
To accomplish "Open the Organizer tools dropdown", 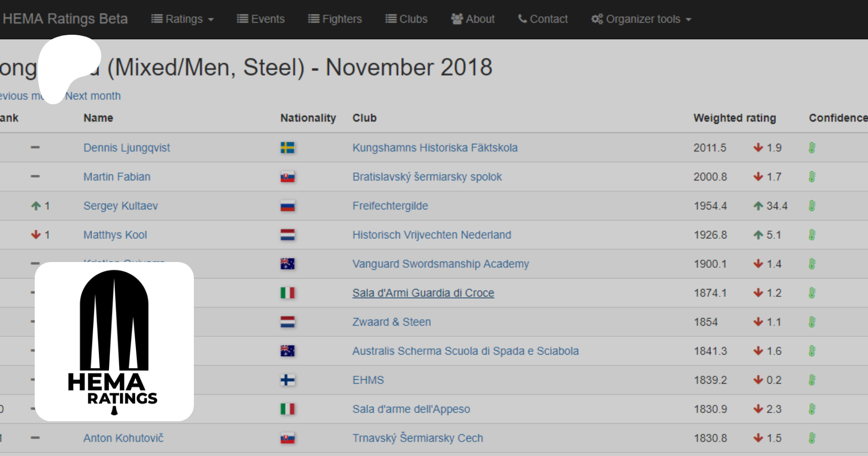I will coord(641,19).
